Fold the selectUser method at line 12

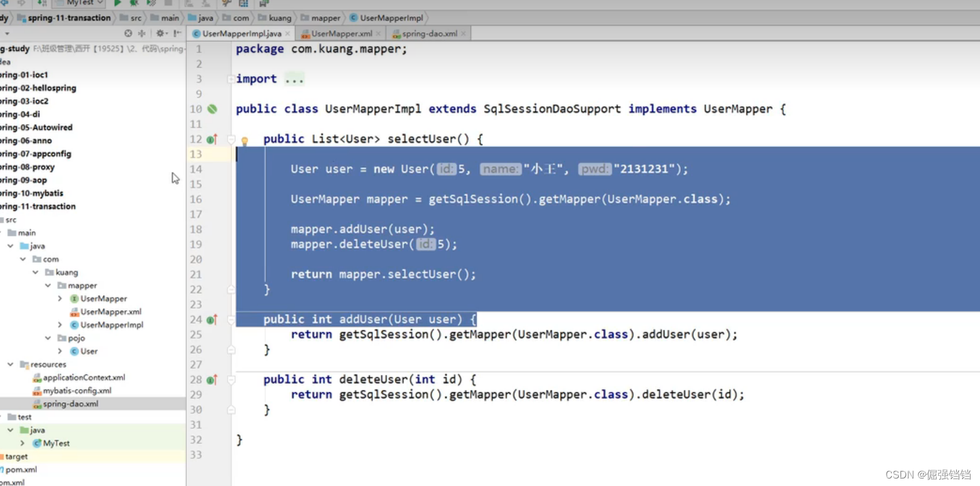pyautogui.click(x=231, y=139)
